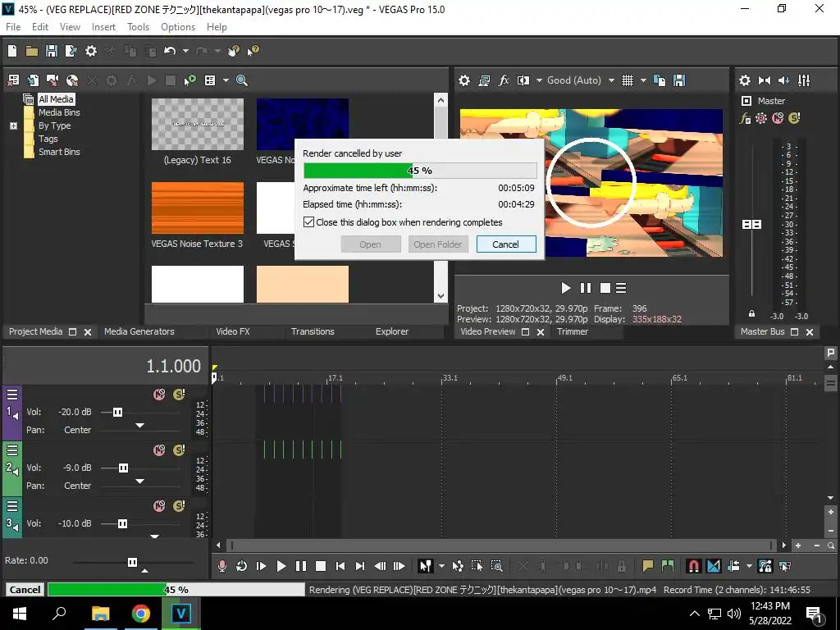Select the (Legacy) Text 16 media thumbnail
Viewport: 840px width, 630px height.
(x=197, y=125)
